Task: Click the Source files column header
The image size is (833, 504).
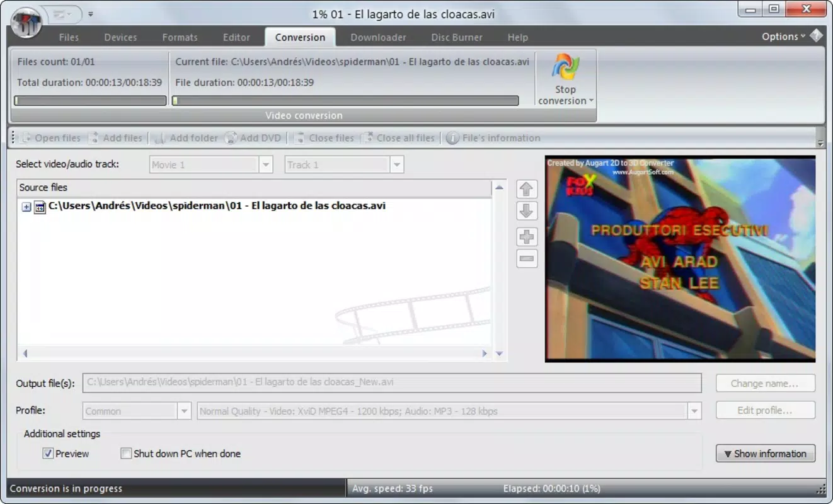Action: 255,188
